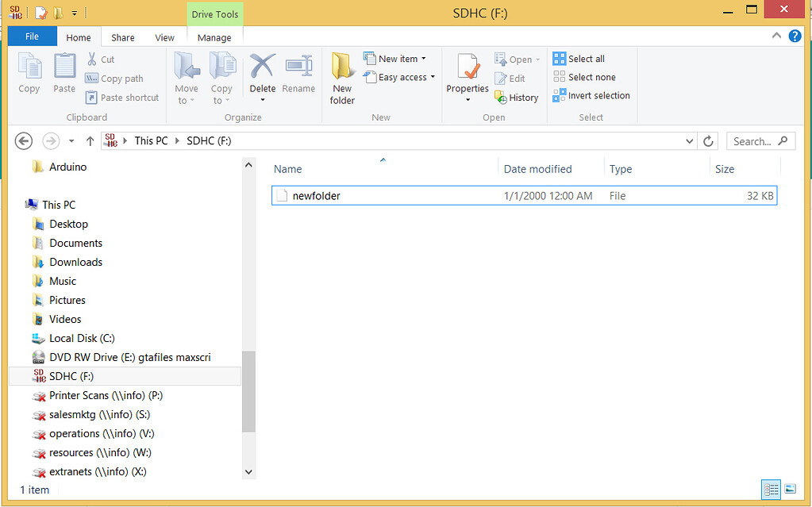The width and height of the screenshot is (812, 507).
Task: Switch to the View ribbon tab
Action: [x=164, y=37]
